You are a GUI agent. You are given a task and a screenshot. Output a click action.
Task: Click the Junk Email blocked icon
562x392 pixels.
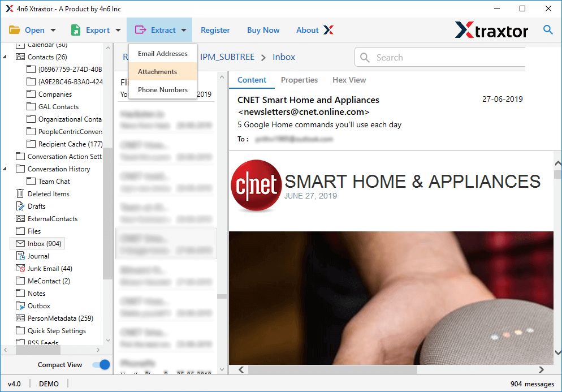coord(20,268)
